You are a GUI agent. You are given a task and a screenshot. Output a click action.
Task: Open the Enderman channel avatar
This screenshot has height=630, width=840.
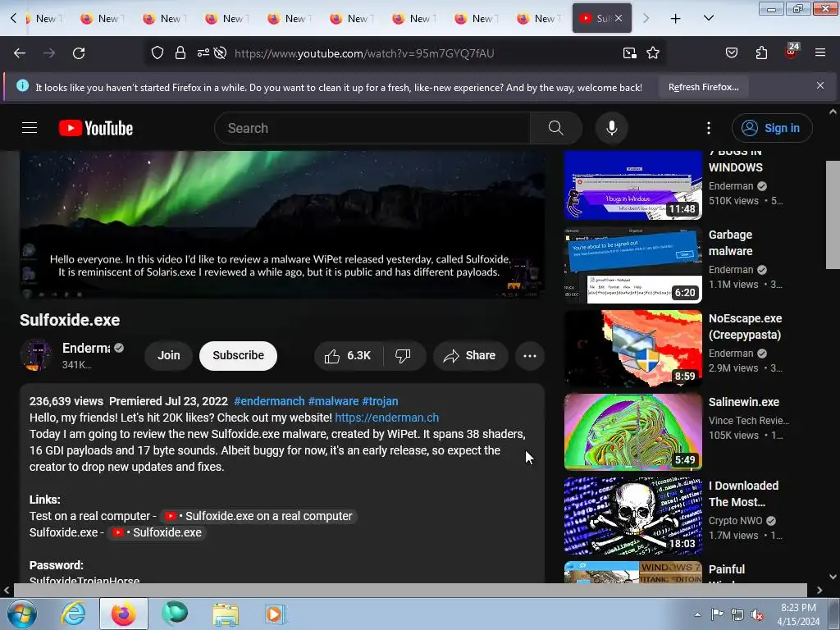[x=36, y=355]
